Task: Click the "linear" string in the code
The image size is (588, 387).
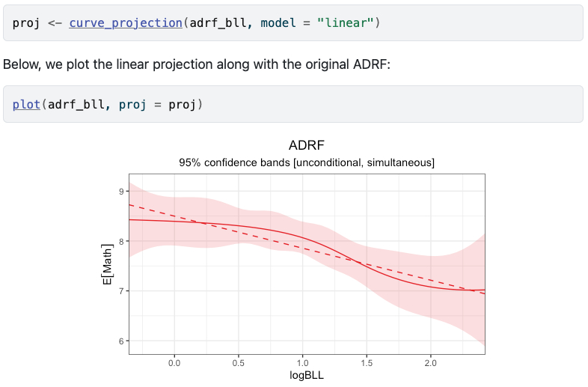Action: click(345, 23)
